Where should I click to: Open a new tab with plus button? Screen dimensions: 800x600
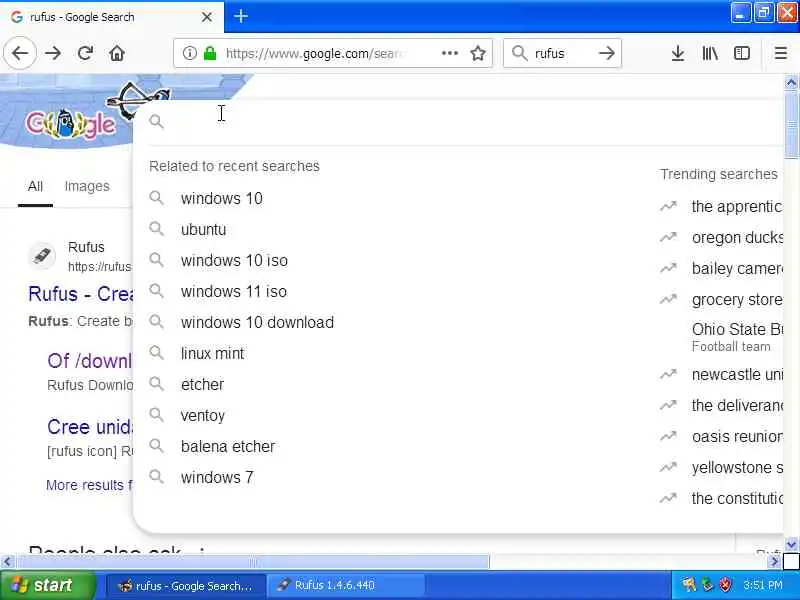click(241, 16)
